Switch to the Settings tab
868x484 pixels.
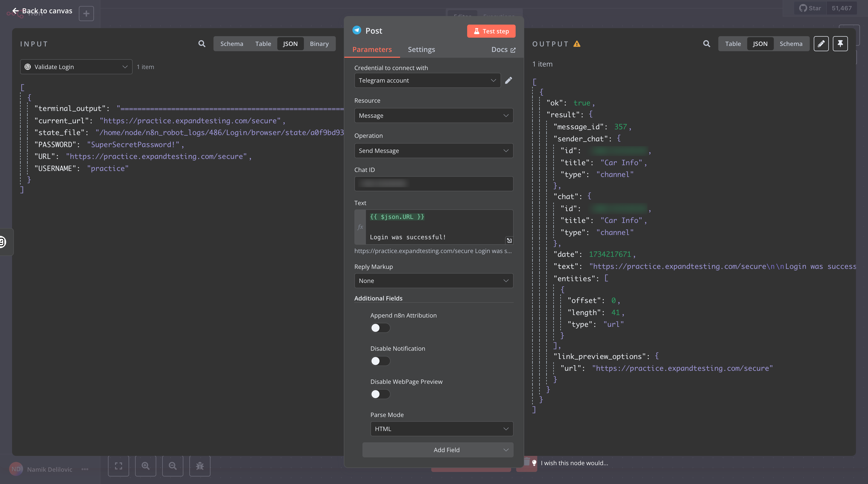[x=421, y=49]
